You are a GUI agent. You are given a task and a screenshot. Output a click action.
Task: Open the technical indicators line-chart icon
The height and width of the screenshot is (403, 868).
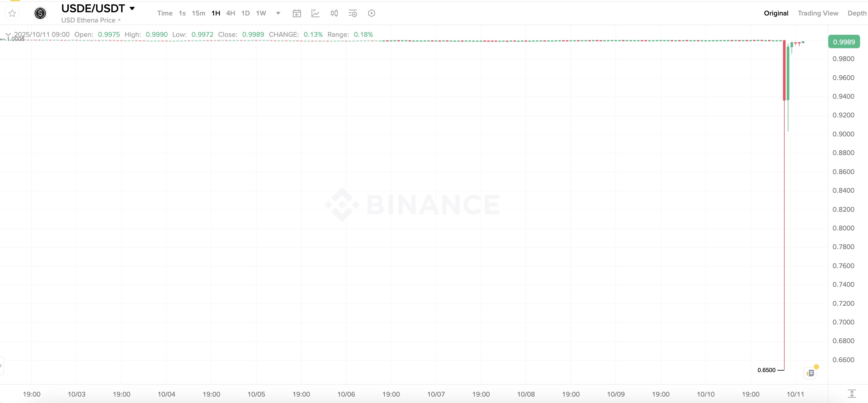click(x=315, y=13)
